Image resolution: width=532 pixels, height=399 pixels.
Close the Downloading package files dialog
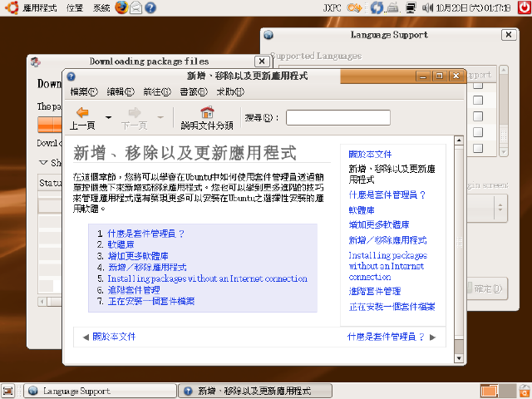pyautogui.click(x=262, y=61)
